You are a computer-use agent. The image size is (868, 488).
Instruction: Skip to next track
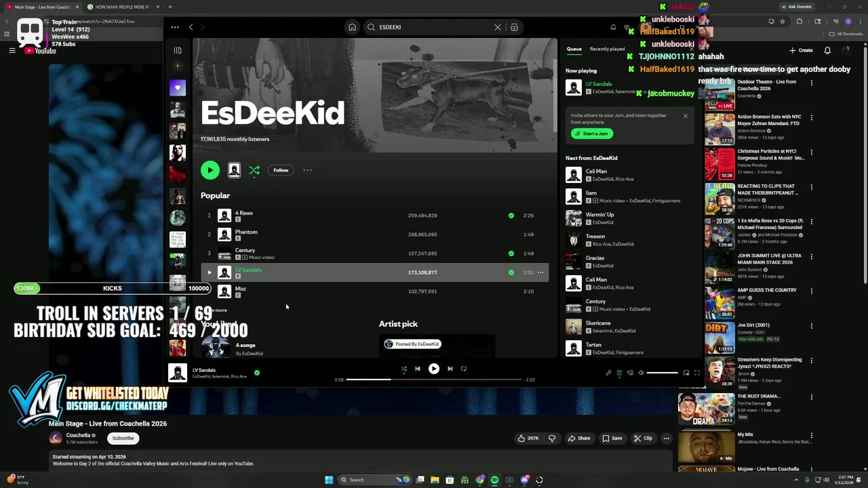pos(450,369)
